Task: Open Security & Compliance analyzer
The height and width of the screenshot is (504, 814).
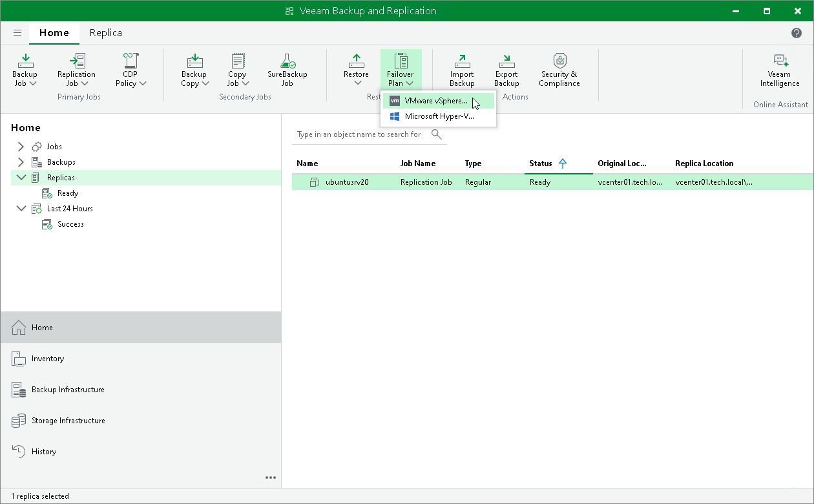Action: [560, 70]
